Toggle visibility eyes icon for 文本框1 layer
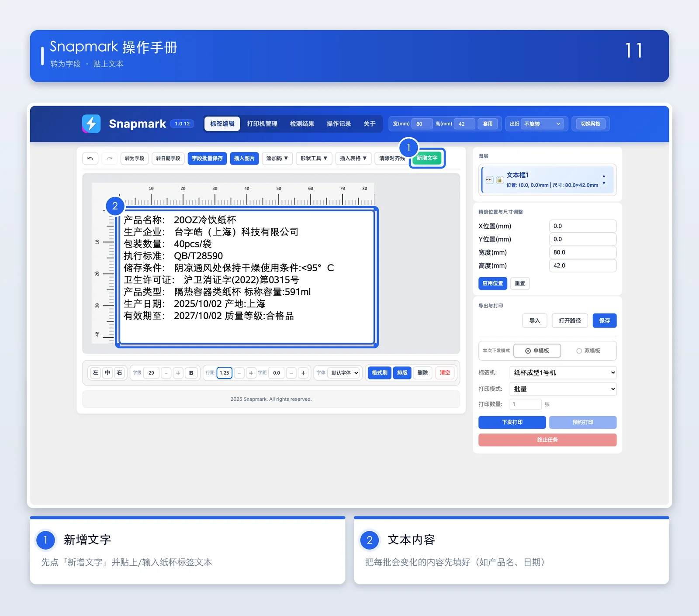Screen dimensions: 699x616 [490, 180]
